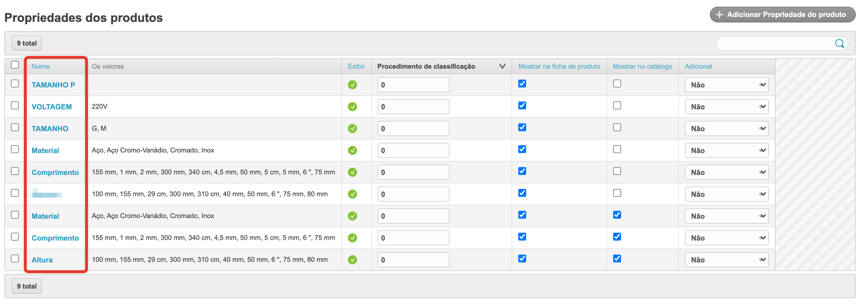This screenshot has width=868, height=308.
Task: Expand the Adicional dropdown in Altura row
Action: tap(727, 260)
